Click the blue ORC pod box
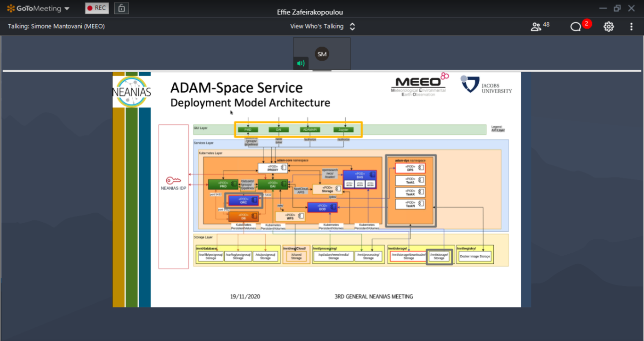The height and width of the screenshot is (341, 644). (243, 201)
